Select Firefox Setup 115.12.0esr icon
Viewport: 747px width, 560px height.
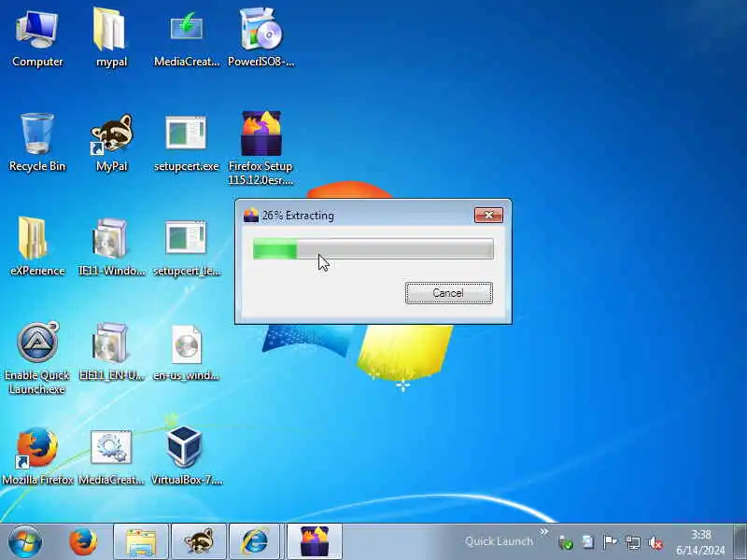[x=261, y=147]
